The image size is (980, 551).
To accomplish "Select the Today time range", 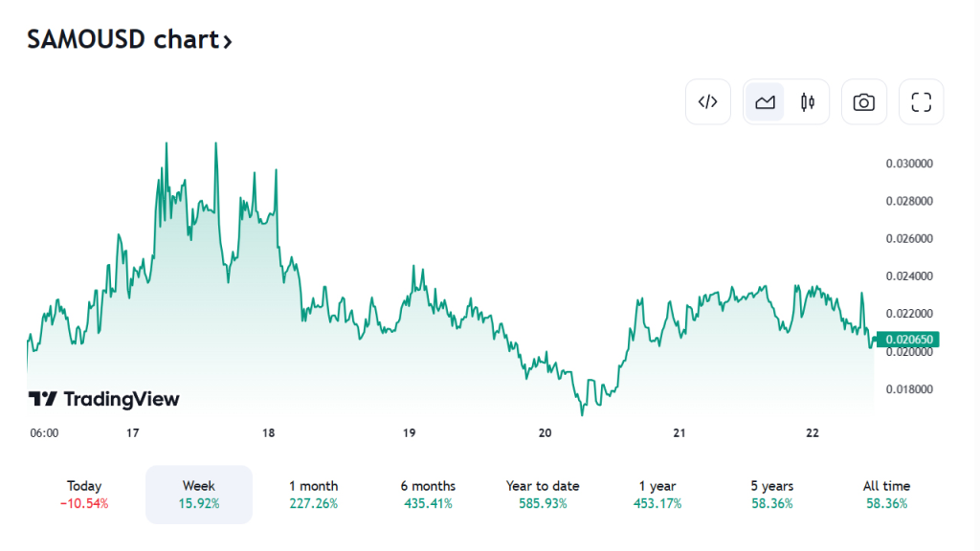I will pos(84,495).
